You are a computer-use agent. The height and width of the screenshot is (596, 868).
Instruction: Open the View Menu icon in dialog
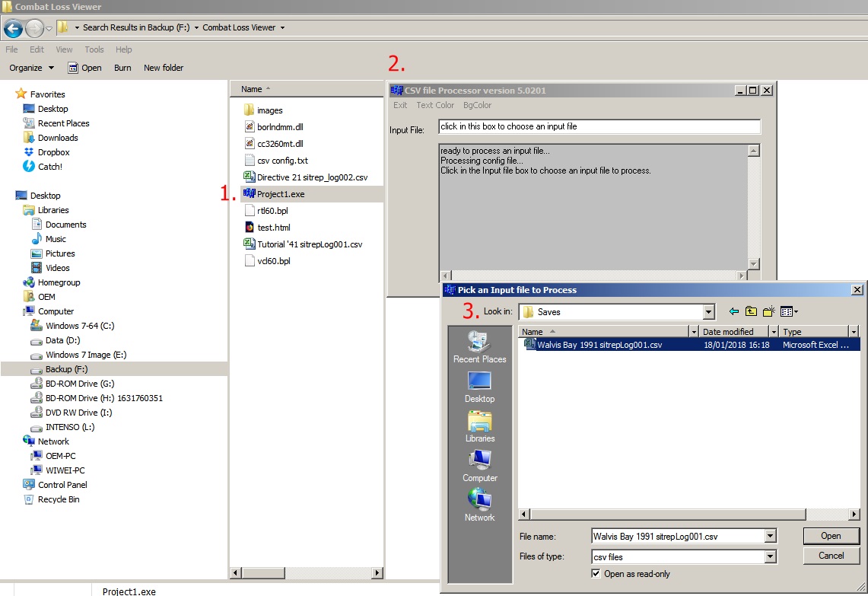789,312
